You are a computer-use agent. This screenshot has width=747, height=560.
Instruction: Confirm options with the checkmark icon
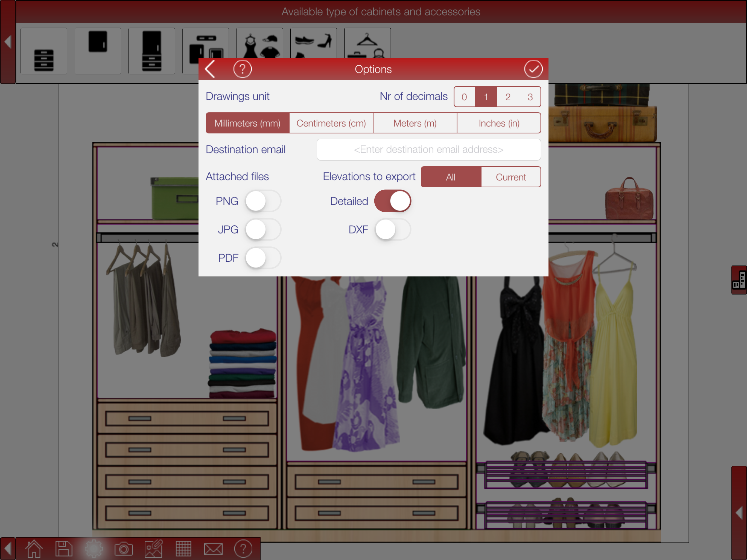[x=533, y=69]
